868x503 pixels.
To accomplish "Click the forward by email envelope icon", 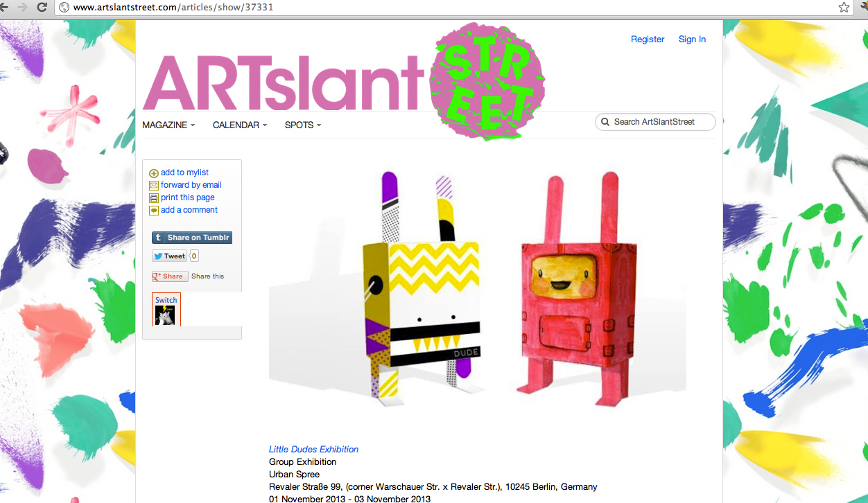I will [154, 186].
